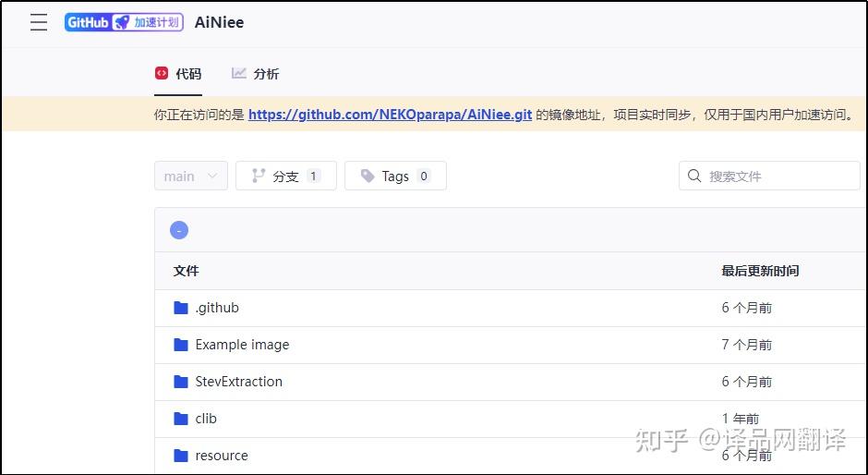The height and width of the screenshot is (475, 868).
Task: Click the branch count badge 1
Action: (313, 176)
